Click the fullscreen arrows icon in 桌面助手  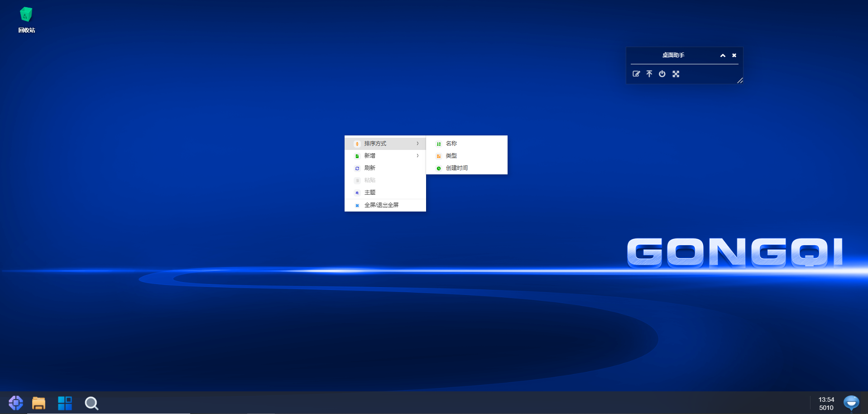676,74
